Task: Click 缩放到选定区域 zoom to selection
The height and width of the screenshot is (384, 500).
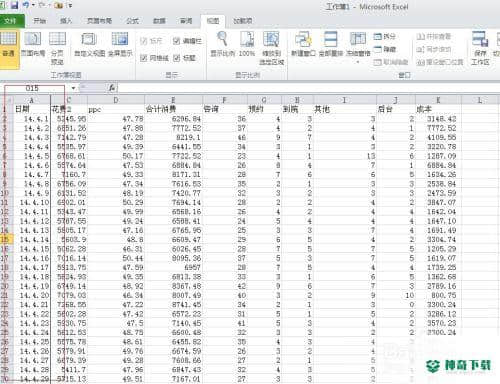Action: click(272, 48)
